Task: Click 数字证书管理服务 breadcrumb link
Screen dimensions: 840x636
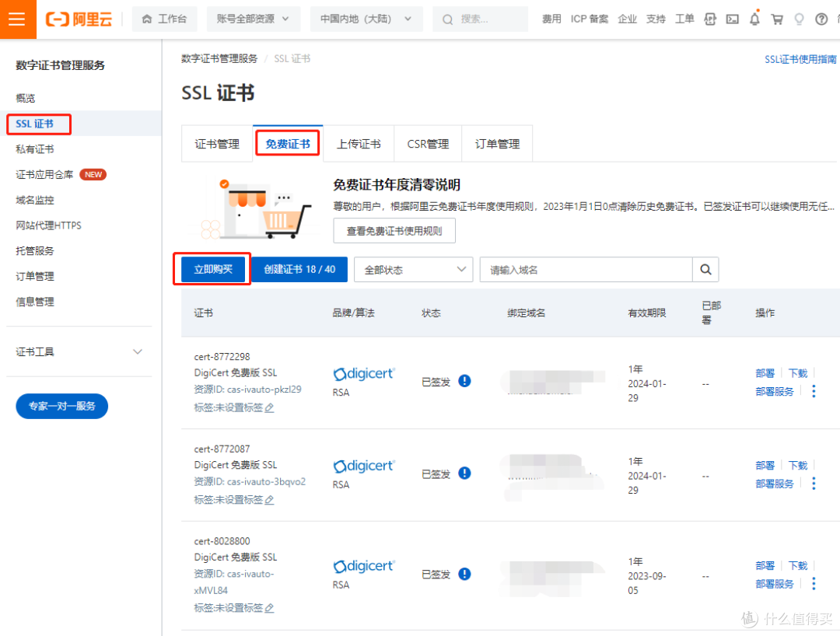Action: click(x=219, y=59)
